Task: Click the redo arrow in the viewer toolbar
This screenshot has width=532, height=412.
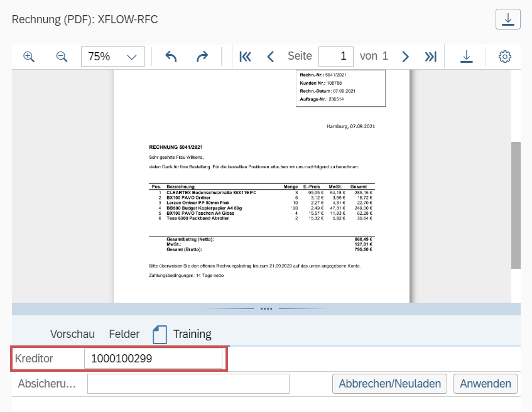Action: [202, 57]
